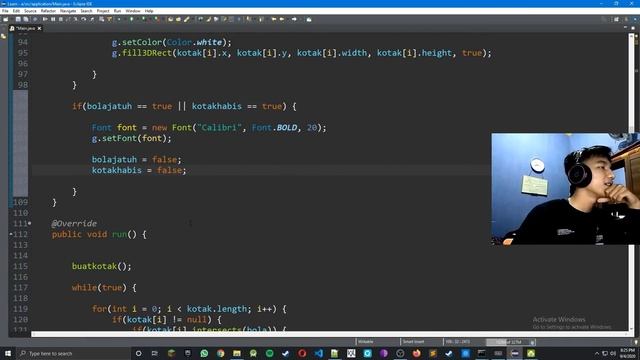Navigate forward with right arrow icon
640x360 pixels.
294,19
